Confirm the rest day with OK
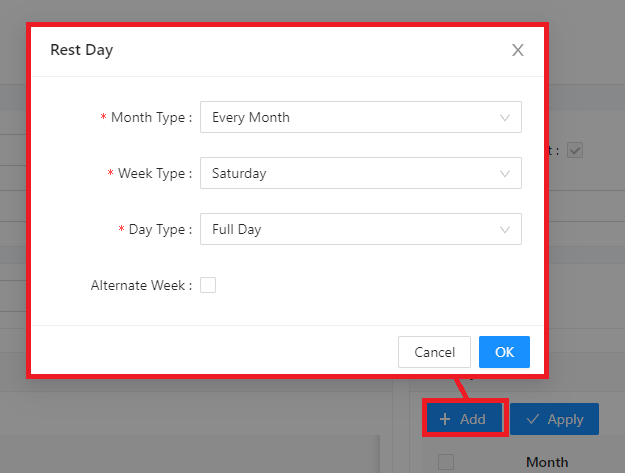The height and width of the screenshot is (473, 625). (504, 352)
